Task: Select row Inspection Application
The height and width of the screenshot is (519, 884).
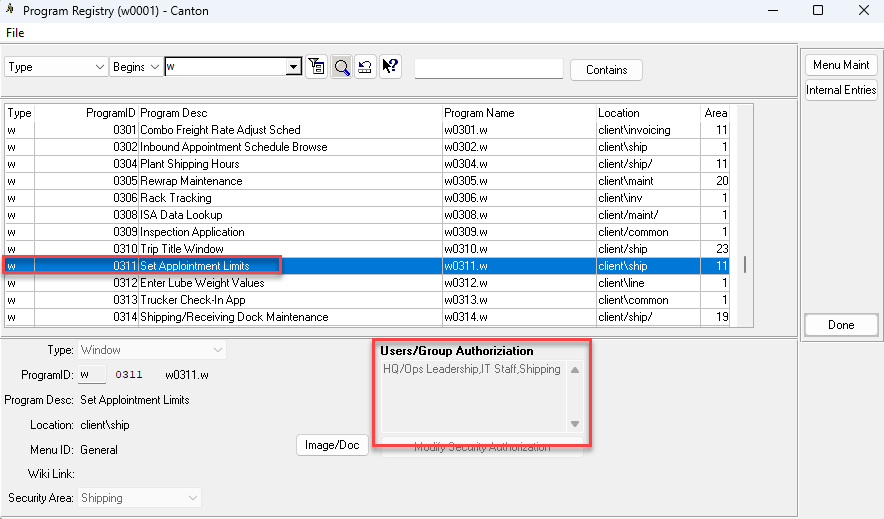Action: coord(367,232)
